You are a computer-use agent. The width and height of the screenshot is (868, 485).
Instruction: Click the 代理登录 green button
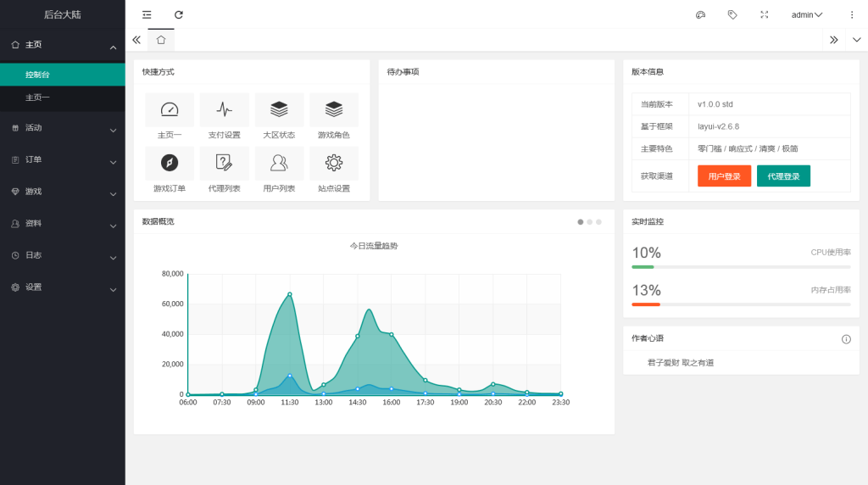(x=783, y=176)
